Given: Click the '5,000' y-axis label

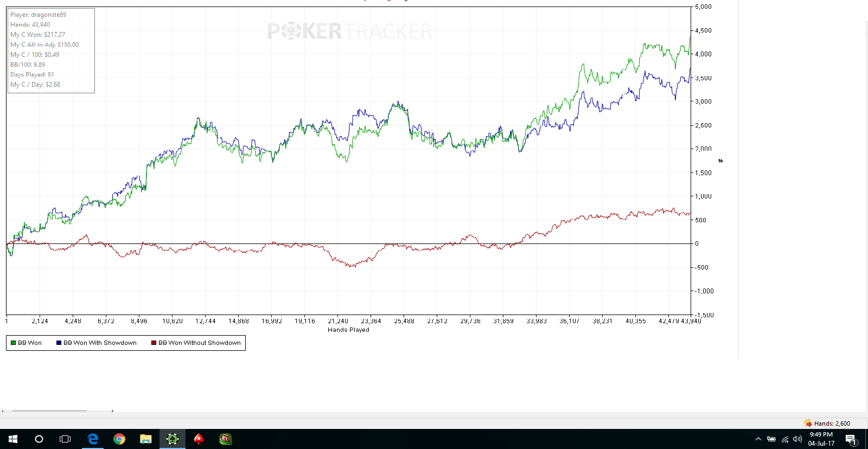Looking at the screenshot, I should (x=703, y=7).
